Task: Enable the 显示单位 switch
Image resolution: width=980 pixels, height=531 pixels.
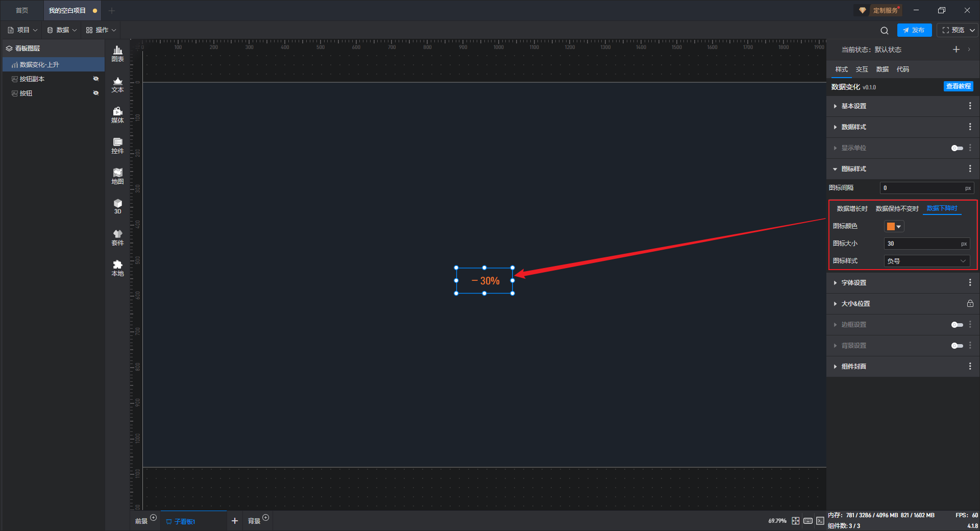Action: [957, 148]
